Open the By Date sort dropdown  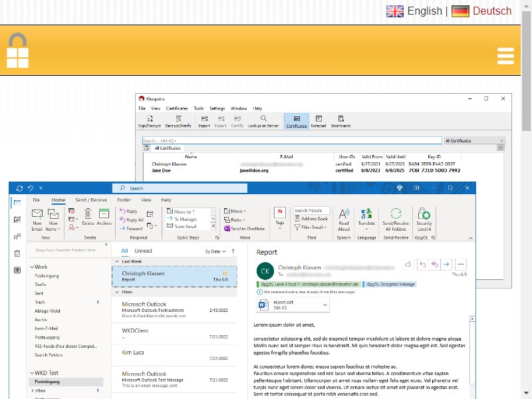[x=215, y=251]
